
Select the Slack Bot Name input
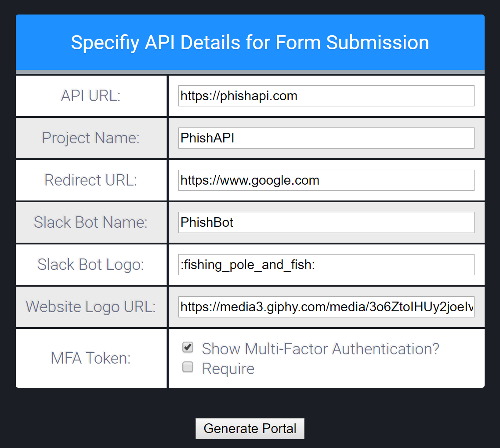click(326, 222)
